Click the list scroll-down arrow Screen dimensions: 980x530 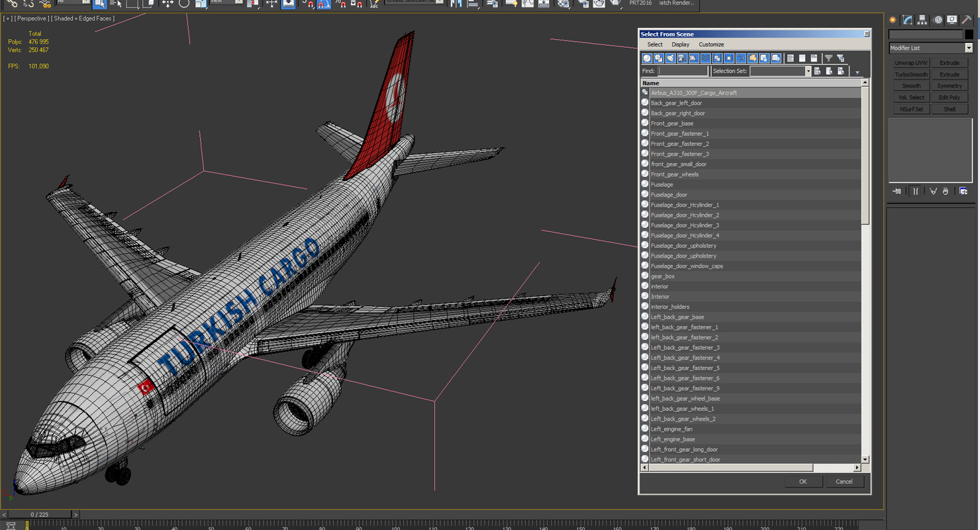click(865, 459)
